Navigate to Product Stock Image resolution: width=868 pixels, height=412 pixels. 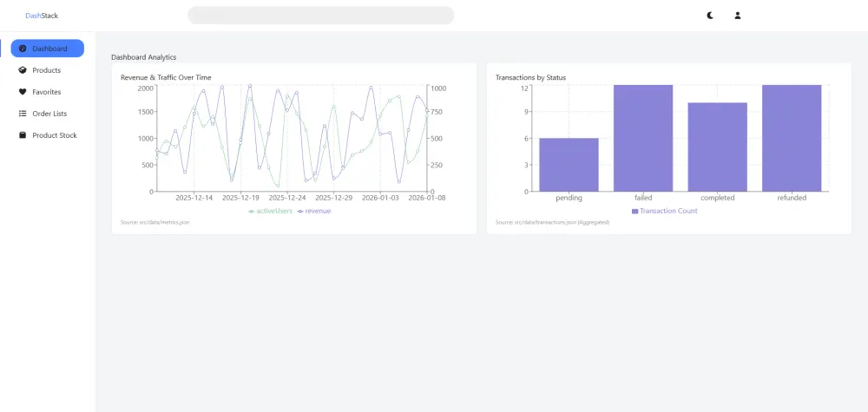coord(55,135)
